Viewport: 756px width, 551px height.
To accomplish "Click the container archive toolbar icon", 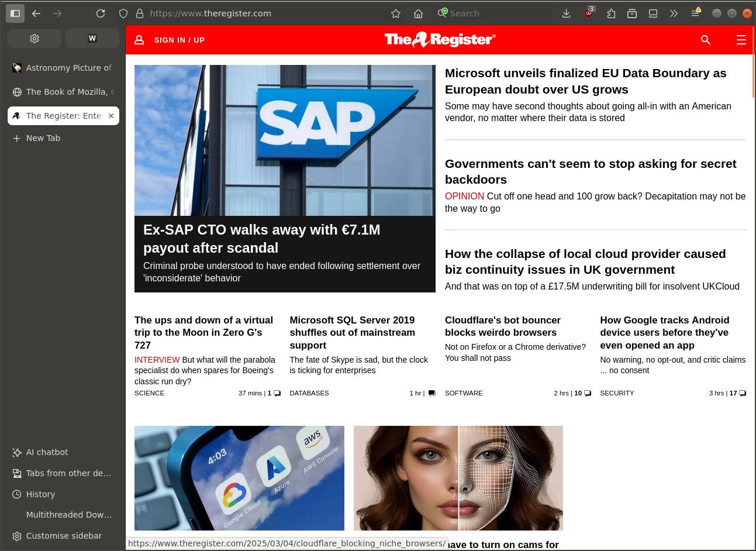I will (632, 13).
